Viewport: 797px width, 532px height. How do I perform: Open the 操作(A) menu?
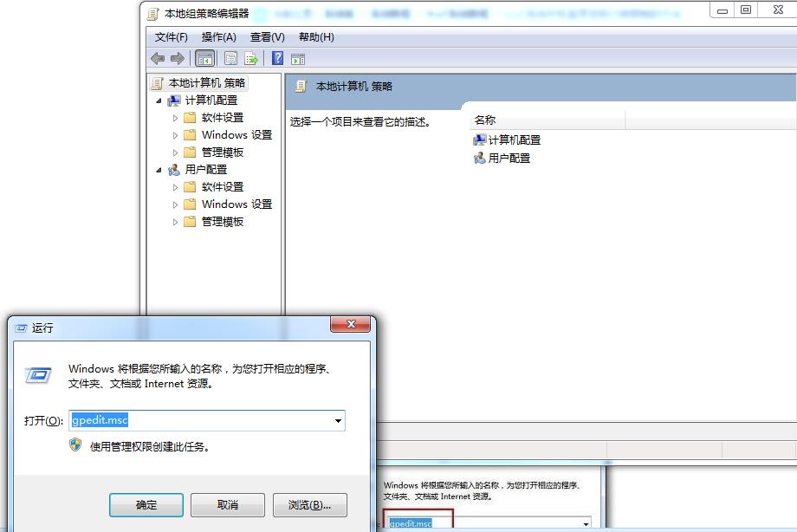point(218,37)
